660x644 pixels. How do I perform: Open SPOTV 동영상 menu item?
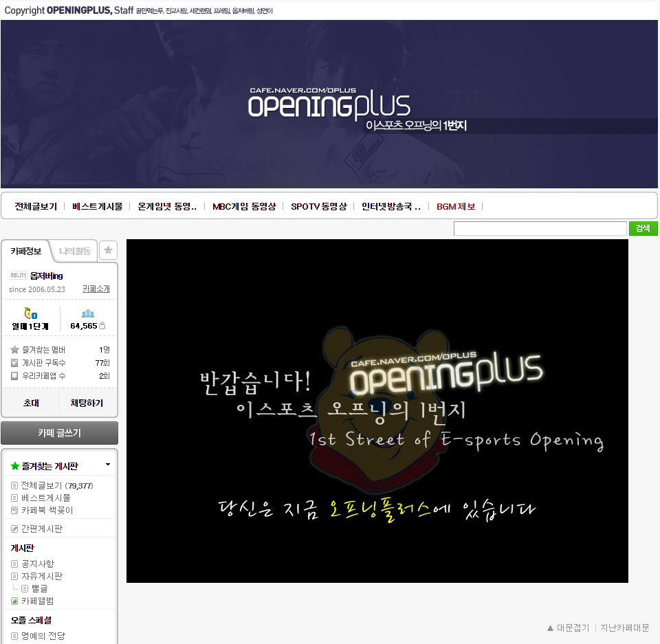click(x=319, y=206)
